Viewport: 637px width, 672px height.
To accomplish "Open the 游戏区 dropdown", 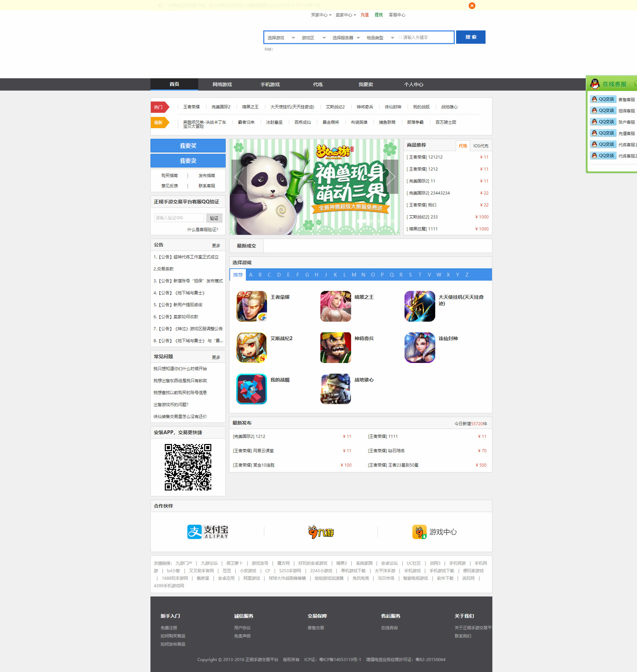I will [x=313, y=38].
